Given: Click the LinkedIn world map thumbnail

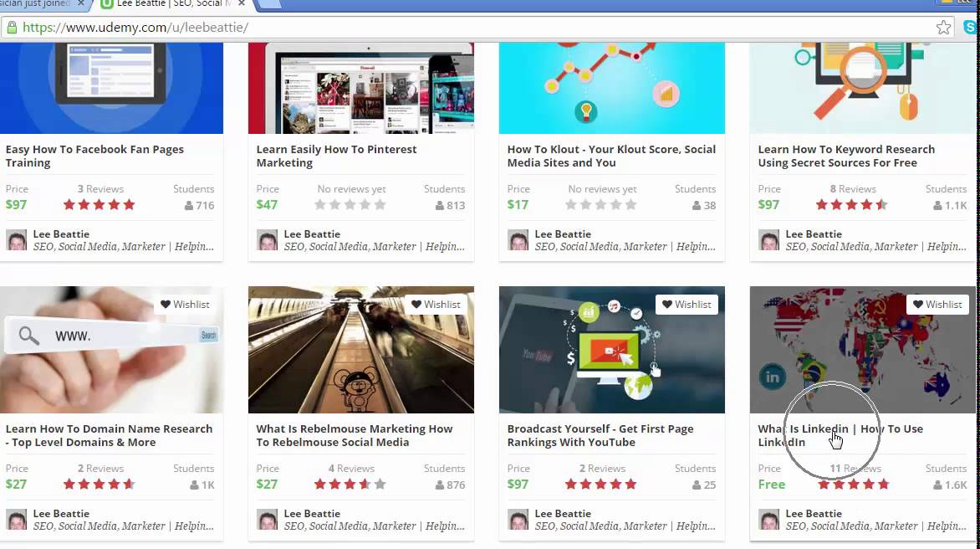Looking at the screenshot, I should pos(862,350).
